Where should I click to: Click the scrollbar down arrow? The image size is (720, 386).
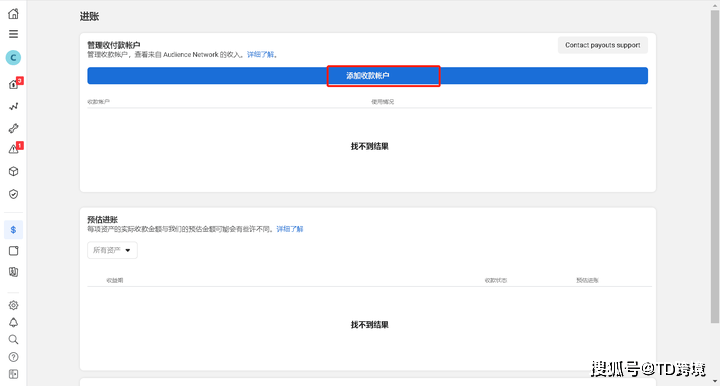click(714, 381)
